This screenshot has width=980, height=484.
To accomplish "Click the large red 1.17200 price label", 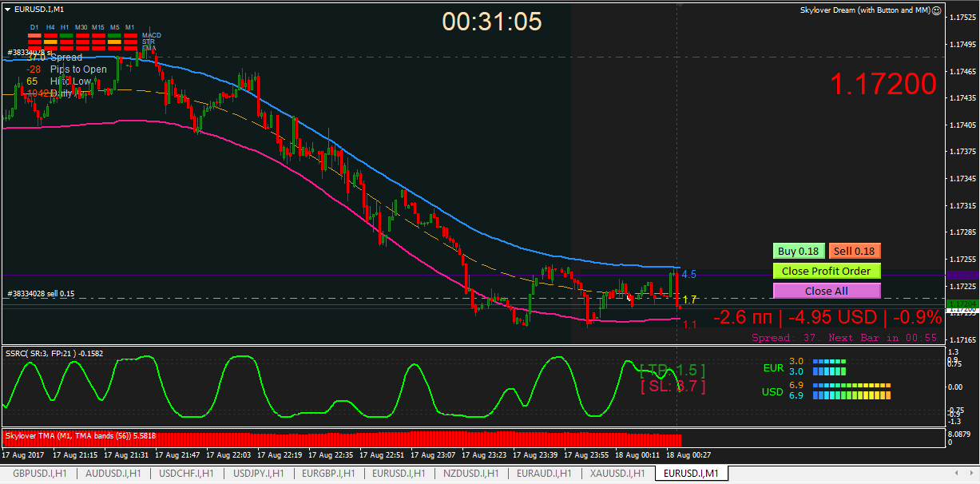I will 883,84.
